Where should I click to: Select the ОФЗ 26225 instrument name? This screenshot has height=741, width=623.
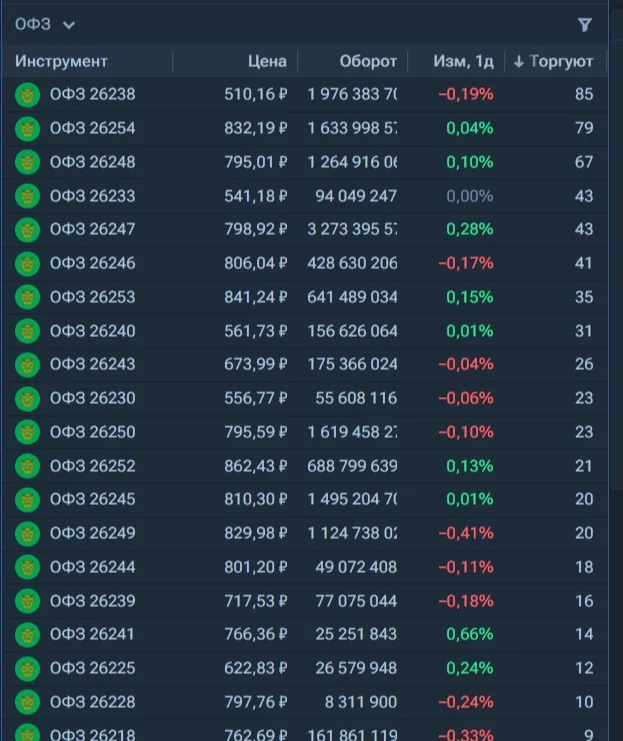(93, 668)
